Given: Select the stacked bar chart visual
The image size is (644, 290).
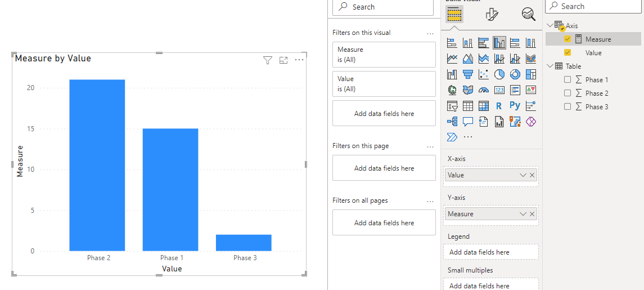Looking at the screenshot, I should 452,43.
